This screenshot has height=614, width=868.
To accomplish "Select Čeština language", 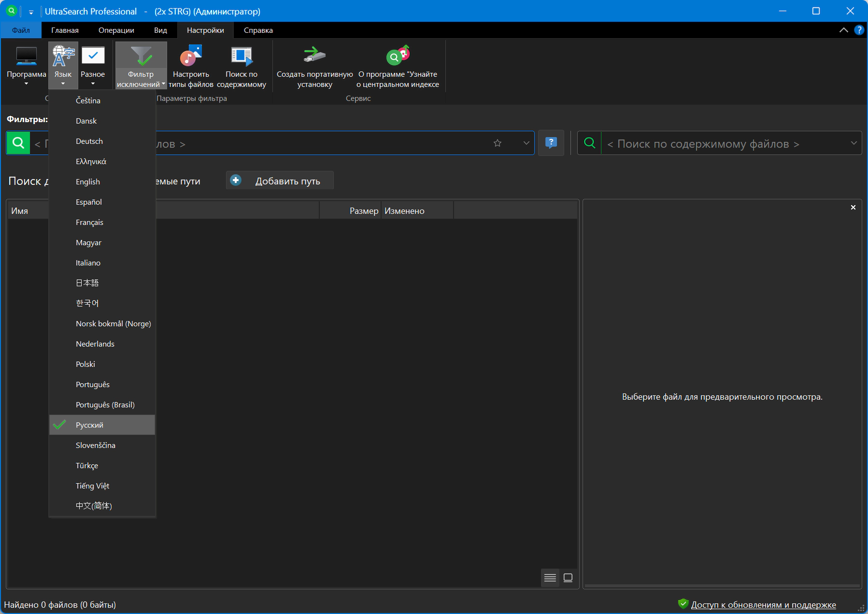I will point(102,100).
